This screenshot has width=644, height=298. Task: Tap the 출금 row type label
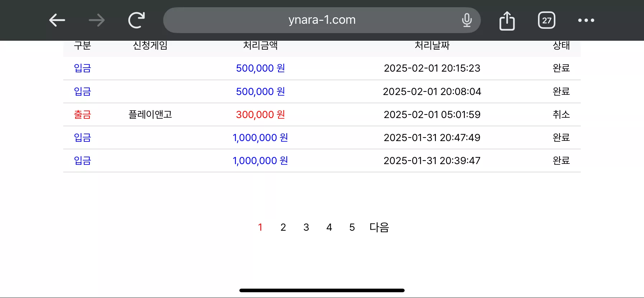click(83, 114)
